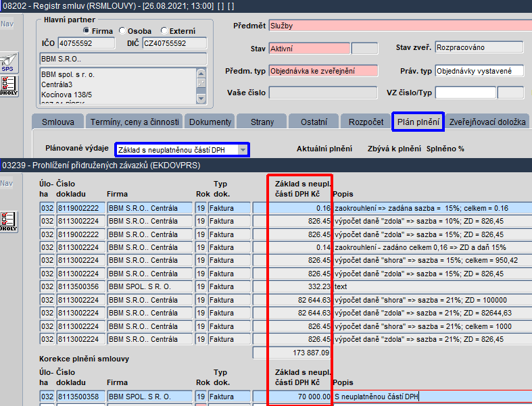Open the Termíny, ceny a činnosti tab
Image resolution: width=532 pixels, height=406 pixels.
click(x=135, y=122)
